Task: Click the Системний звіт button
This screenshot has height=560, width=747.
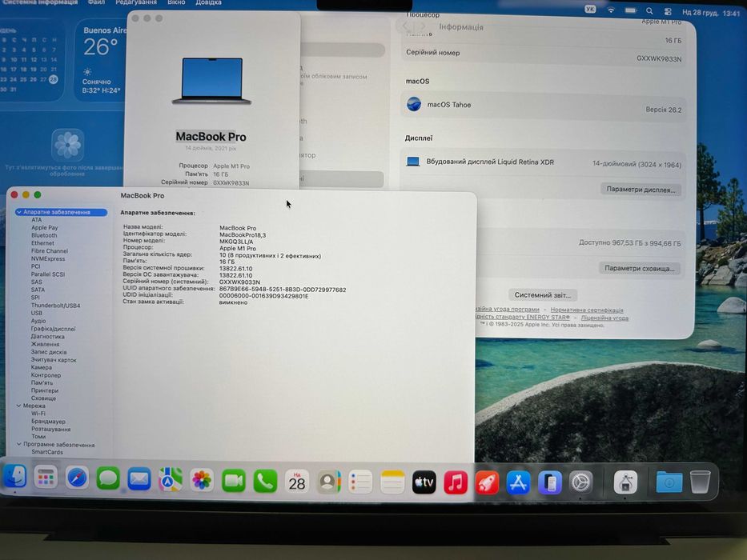Action: click(543, 294)
